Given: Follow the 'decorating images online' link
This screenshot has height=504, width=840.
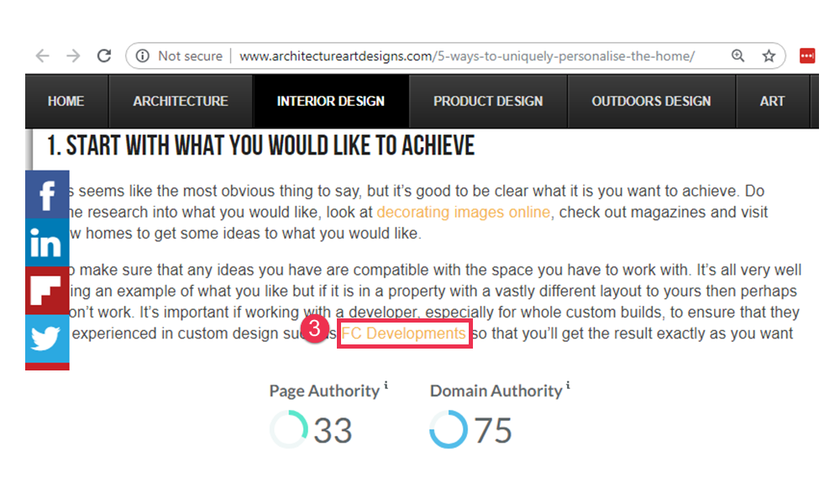Looking at the screenshot, I should click(x=464, y=213).
